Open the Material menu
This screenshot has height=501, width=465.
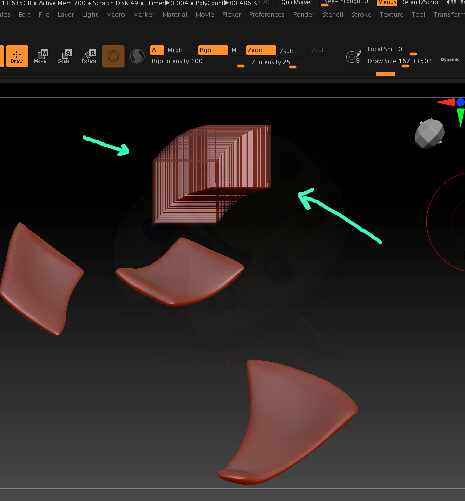(175, 15)
